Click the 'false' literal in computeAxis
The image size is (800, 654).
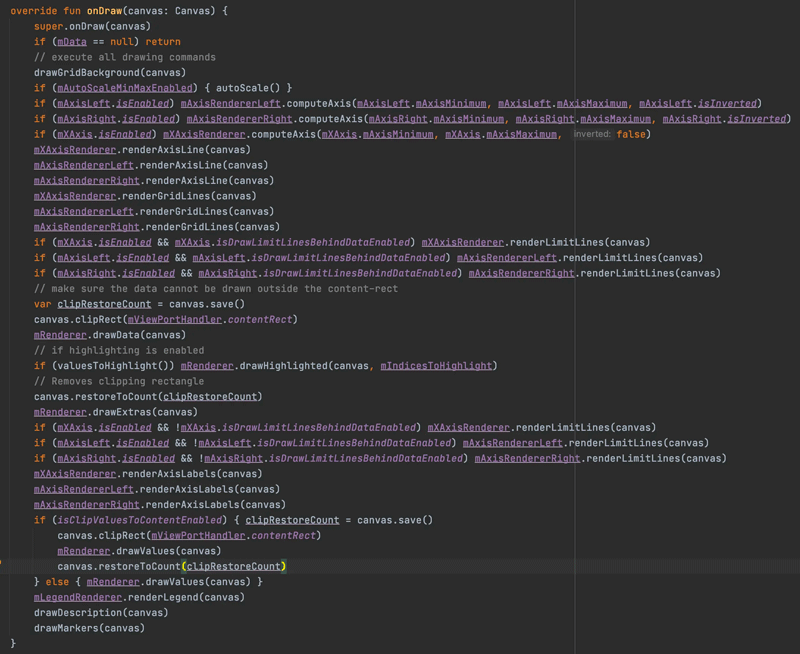(x=631, y=134)
